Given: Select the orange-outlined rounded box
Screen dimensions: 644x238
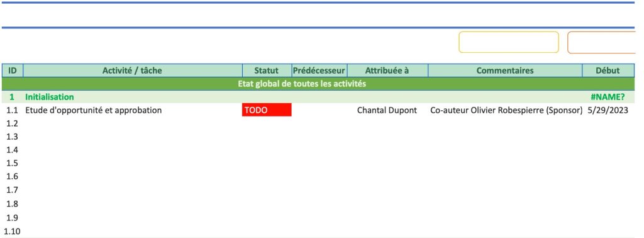Looking at the screenshot, I should (602, 42).
